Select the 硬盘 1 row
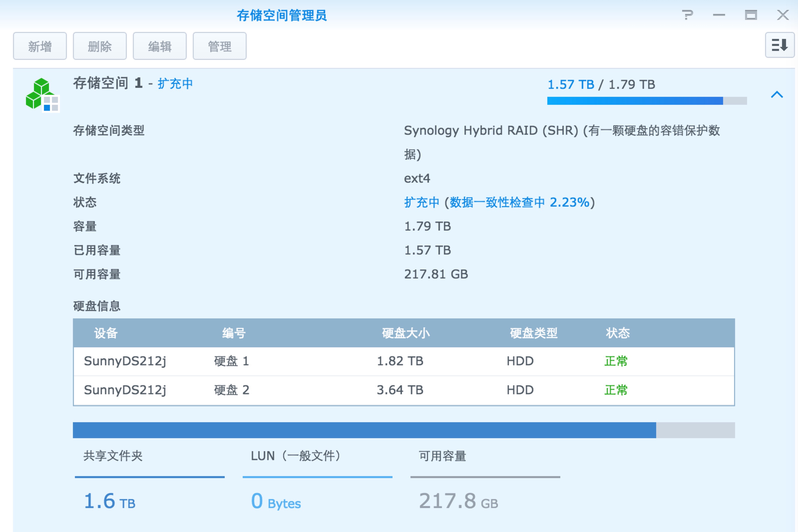Viewport: 798px width, 532px height. pyautogui.click(x=404, y=361)
